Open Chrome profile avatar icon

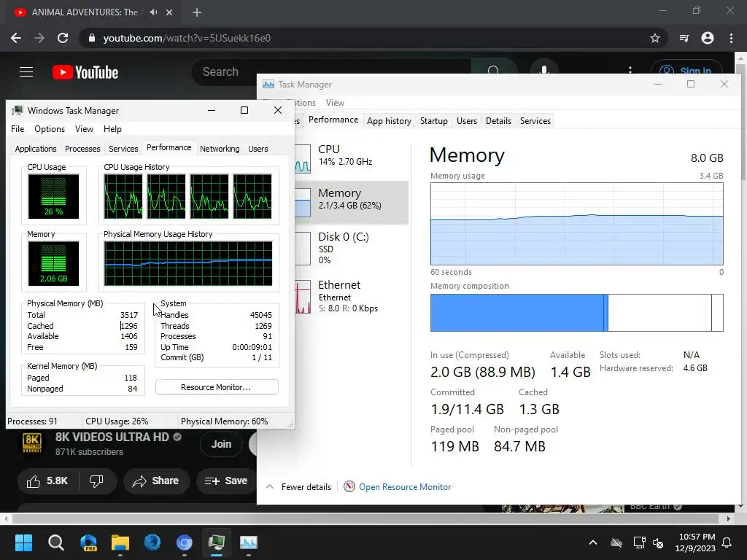pyautogui.click(x=708, y=38)
